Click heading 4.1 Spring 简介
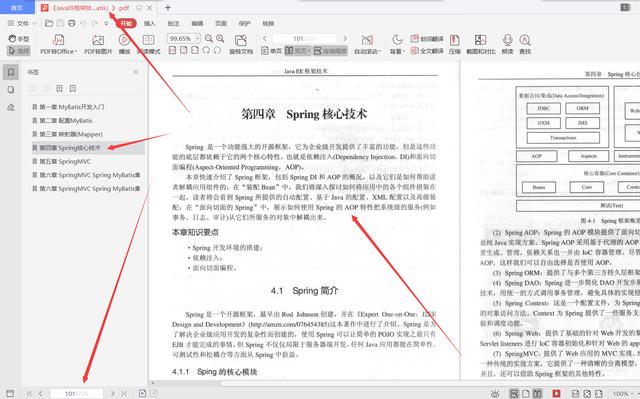The height and width of the screenshot is (399, 640). click(304, 290)
